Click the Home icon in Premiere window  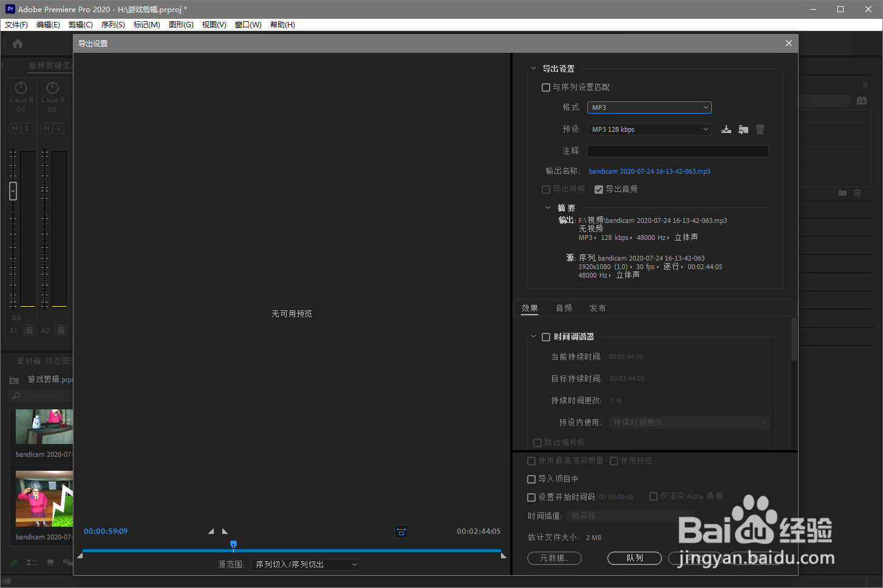point(18,44)
